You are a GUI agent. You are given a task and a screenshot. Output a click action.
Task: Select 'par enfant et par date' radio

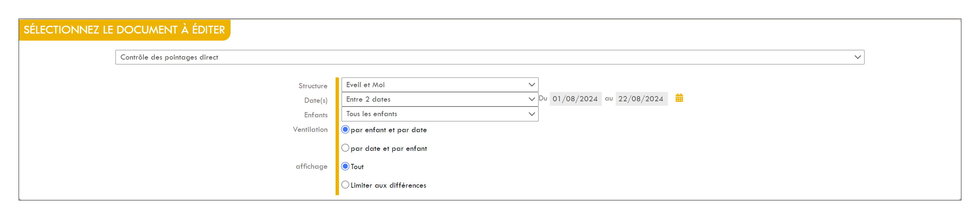345,130
